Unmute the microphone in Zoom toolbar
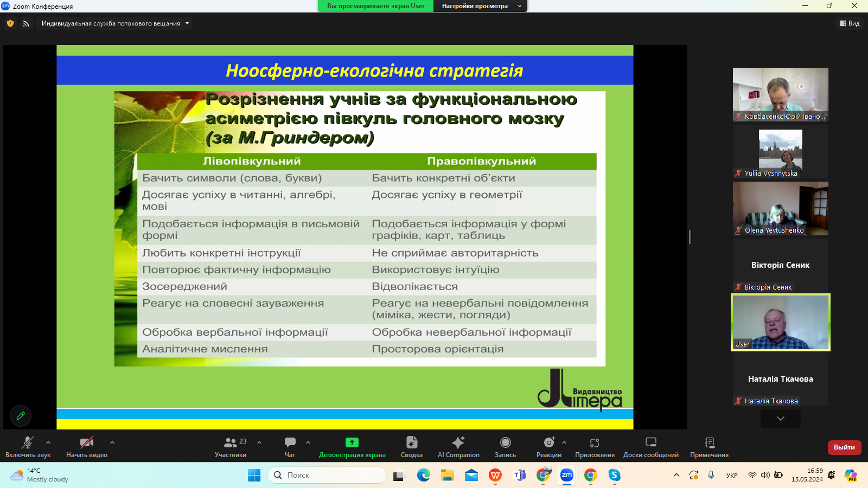 [x=28, y=442]
